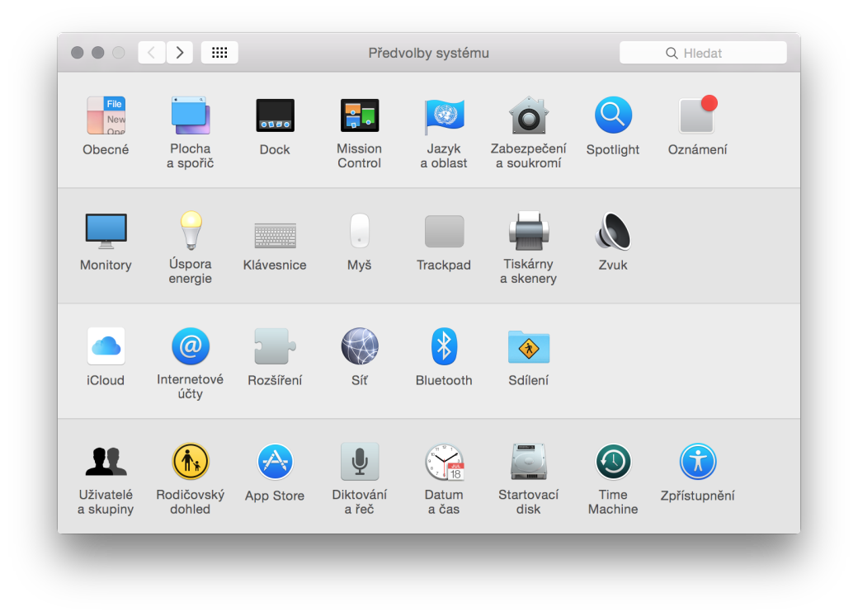The height and width of the screenshot is (616, 858).
Task: Open Klávesnice preferences
Action: [275, 232]
